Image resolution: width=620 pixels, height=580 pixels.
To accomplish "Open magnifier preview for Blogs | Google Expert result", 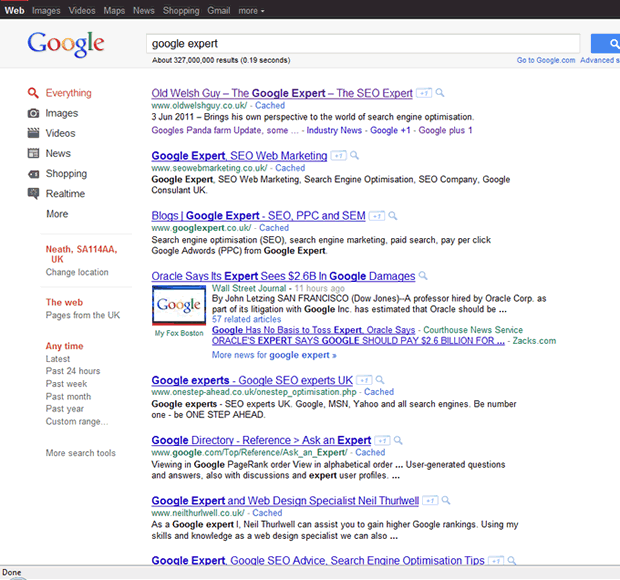I will (x=393, y=216).
